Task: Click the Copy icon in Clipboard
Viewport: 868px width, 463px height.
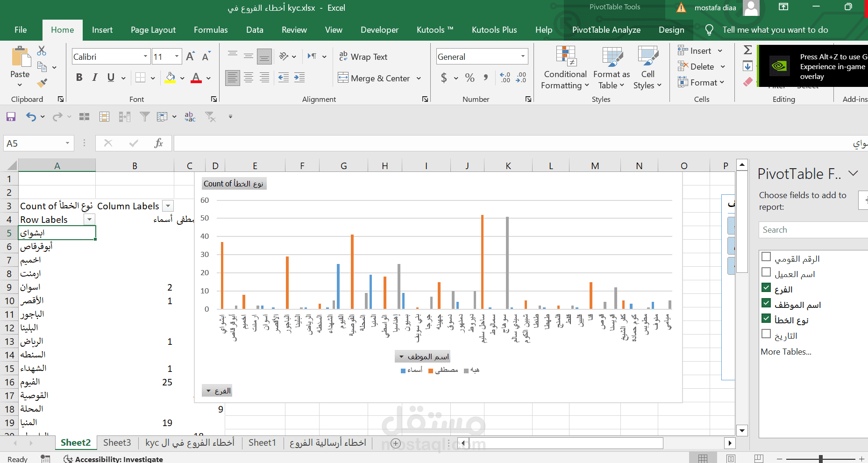Action: point(42,67)
